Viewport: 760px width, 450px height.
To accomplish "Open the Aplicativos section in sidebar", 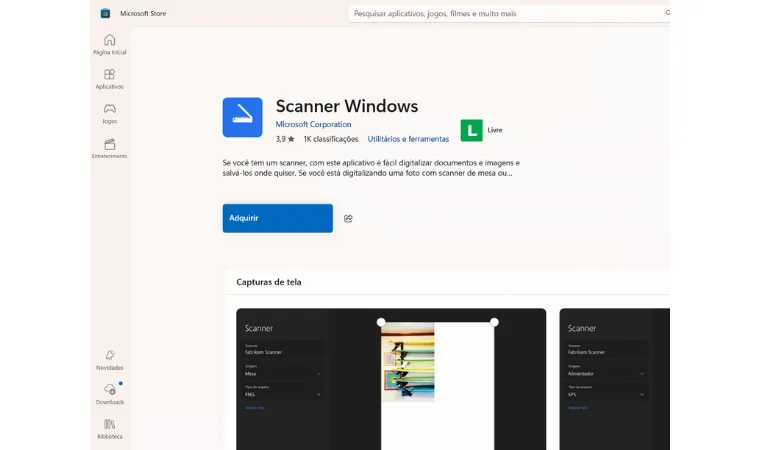I will pyautogui.click(x=110, y=79).
